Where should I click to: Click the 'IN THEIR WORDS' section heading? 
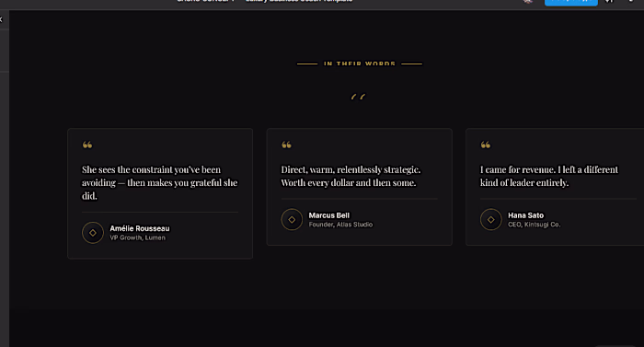click(360, 64)
